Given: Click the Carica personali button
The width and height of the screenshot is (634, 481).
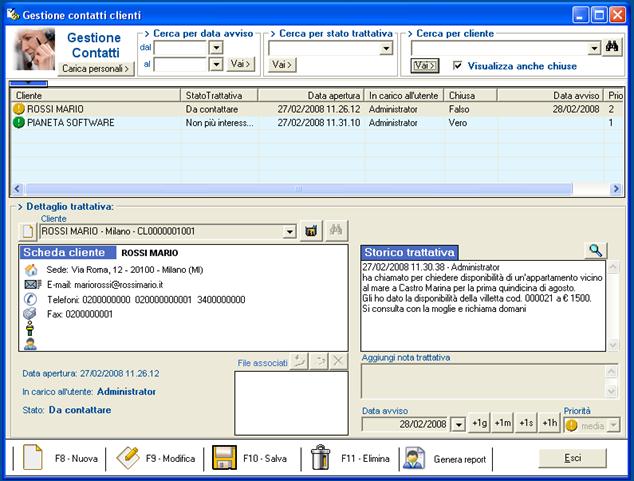Looking at the screenshot, I should click(96, 69).
